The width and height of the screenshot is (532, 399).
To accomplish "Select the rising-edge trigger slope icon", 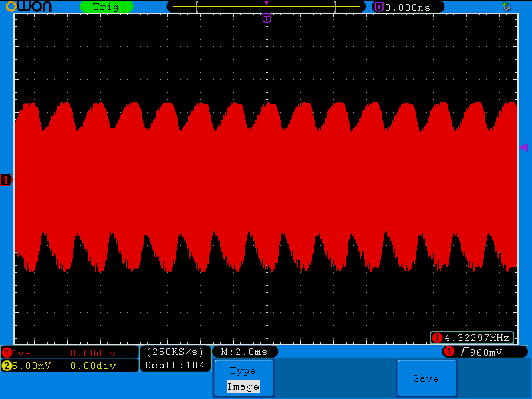I will point(464,352).
